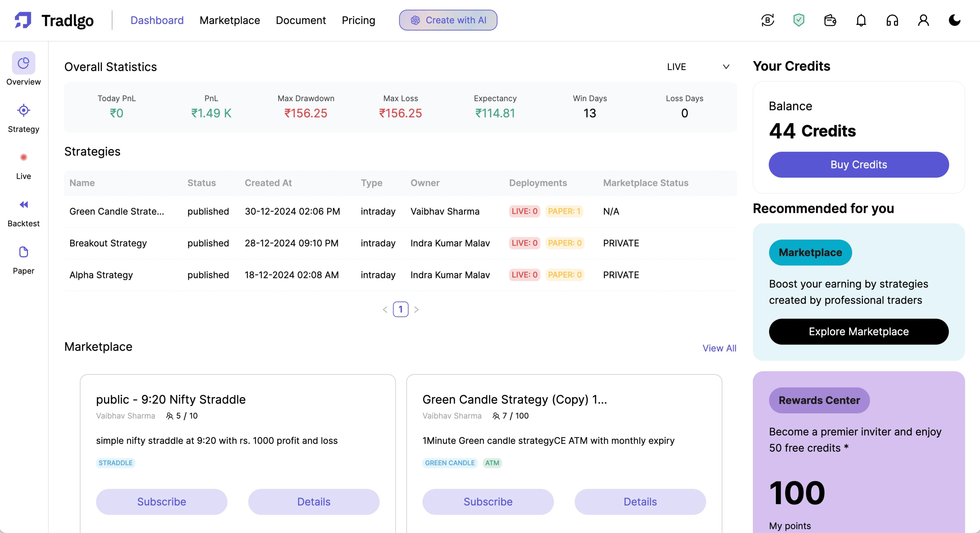
Task: Open the Overview panel in sidebar
Action: coord(23,69)
